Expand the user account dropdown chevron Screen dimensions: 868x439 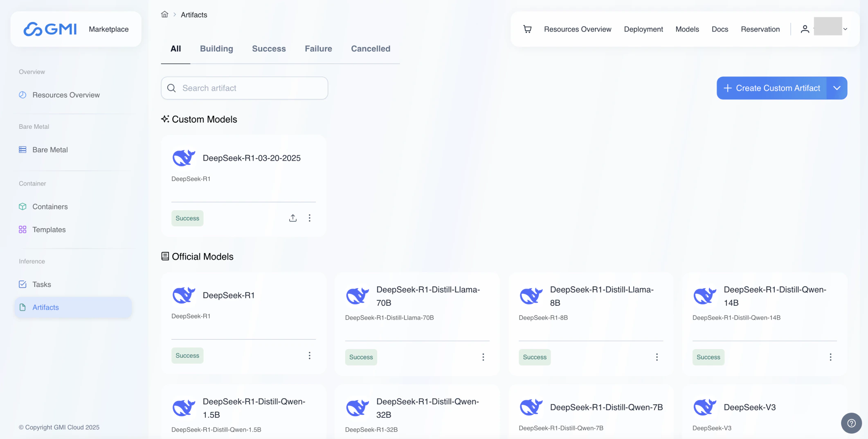pyautogui.click(x=845, y=29)
